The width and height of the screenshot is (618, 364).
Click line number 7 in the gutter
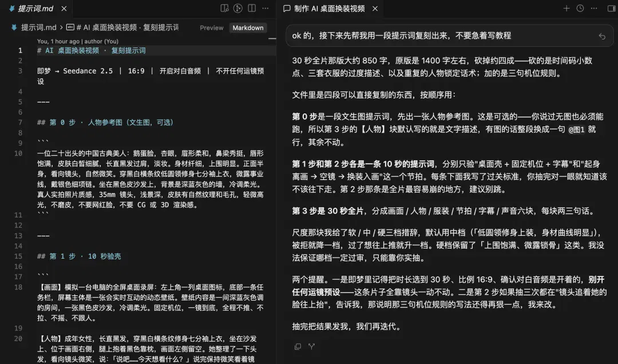coord(19,122)
